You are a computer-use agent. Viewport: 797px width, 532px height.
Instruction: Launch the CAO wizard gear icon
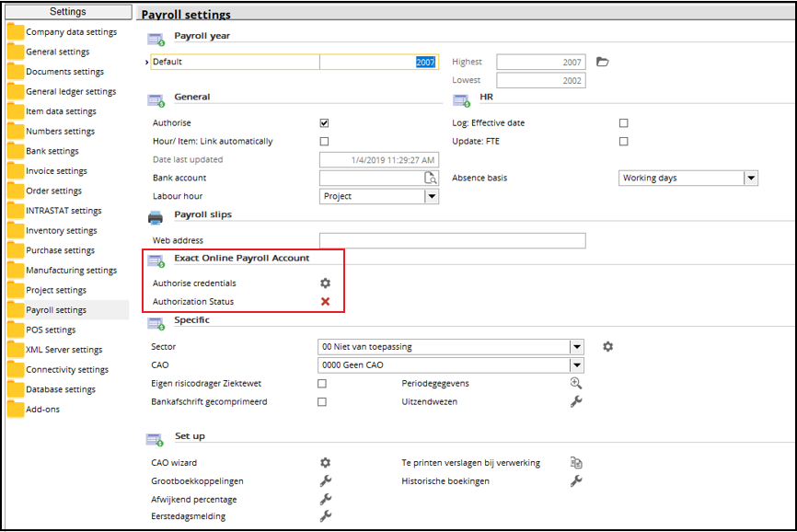tap(325, 462)
